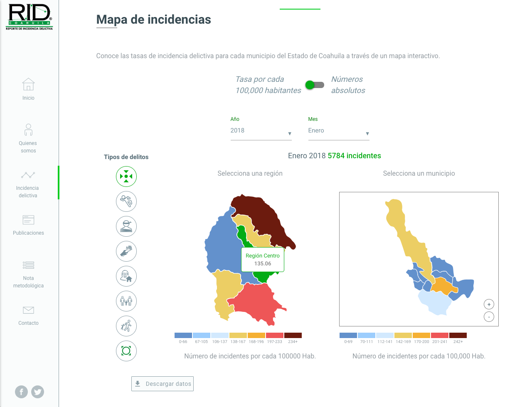
Task: Toggle rate versus absolute numbers switch
Action: [315, 85]
